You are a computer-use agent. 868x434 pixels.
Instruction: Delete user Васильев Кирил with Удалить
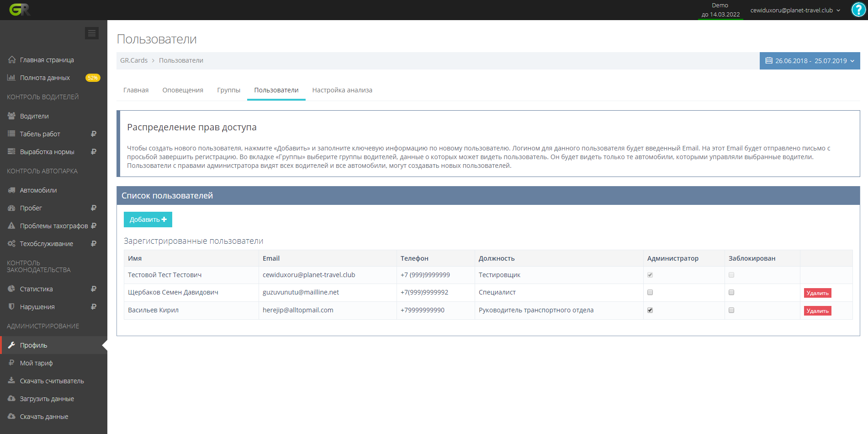click(x=817, y=311)
